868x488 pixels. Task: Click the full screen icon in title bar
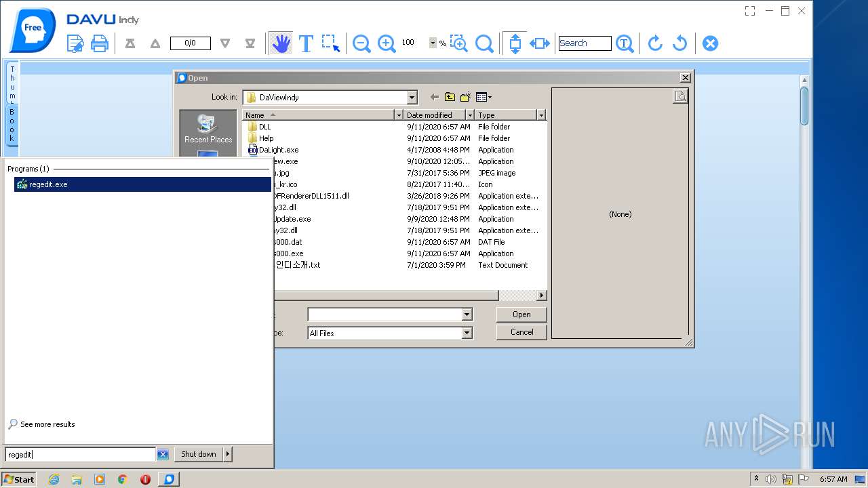coord(749,11)
